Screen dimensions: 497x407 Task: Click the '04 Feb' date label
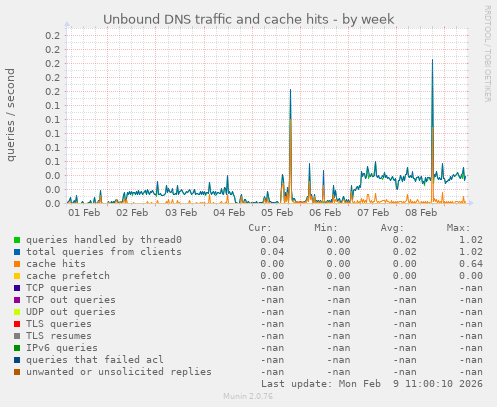pyautogui.click(x=229, y=213)
